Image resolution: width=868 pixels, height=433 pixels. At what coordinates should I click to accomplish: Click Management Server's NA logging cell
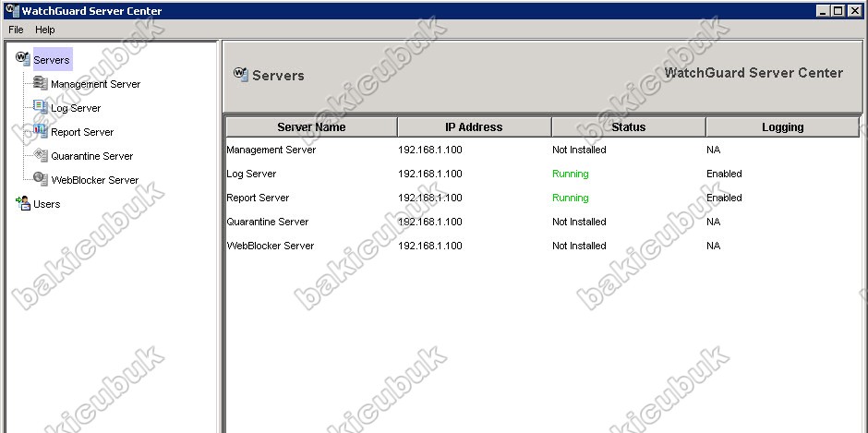pyautogui.click(x=714, y=150)
